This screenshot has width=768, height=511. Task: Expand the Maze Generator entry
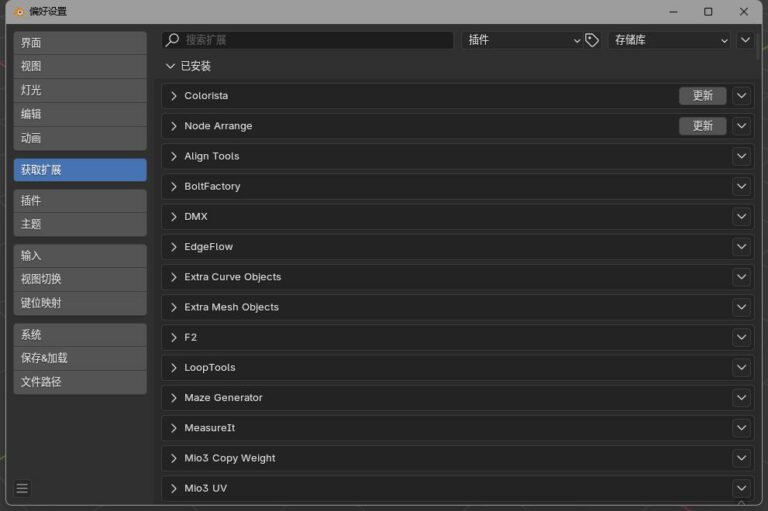click(173, 398)
